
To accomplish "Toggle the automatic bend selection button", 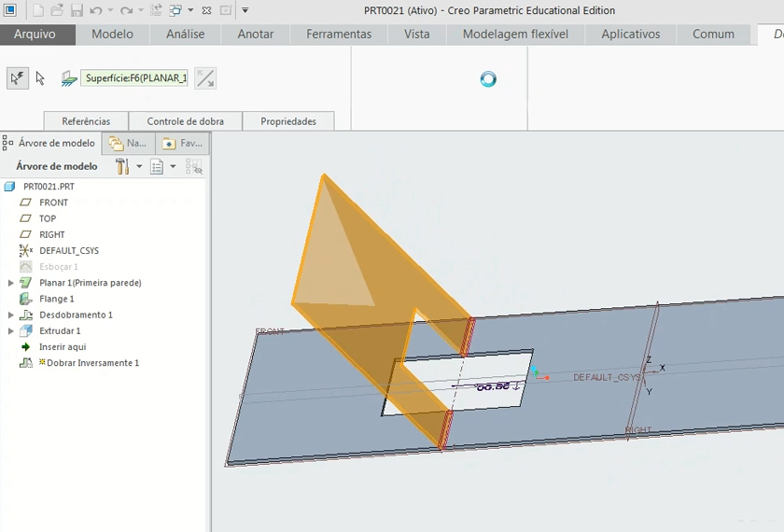I will pyautogui.click(x=17, y=78).
